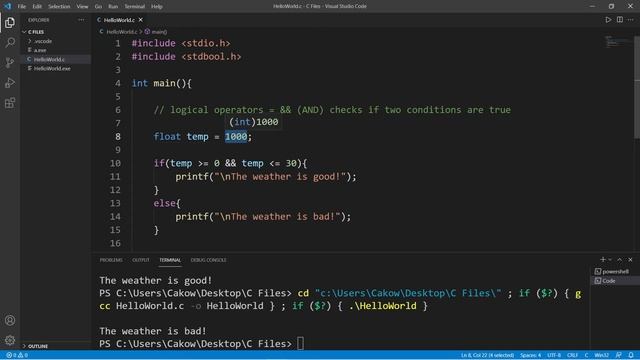Open HelloWorld.exe in the explorer
The image size is (640, 360).
(52, 69)
